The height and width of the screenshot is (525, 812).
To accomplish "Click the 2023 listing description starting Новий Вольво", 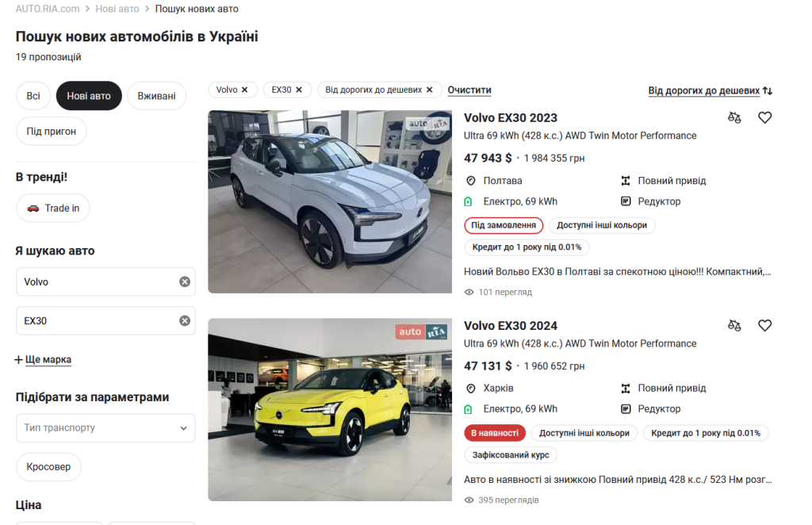I will [x=617, y=272].
